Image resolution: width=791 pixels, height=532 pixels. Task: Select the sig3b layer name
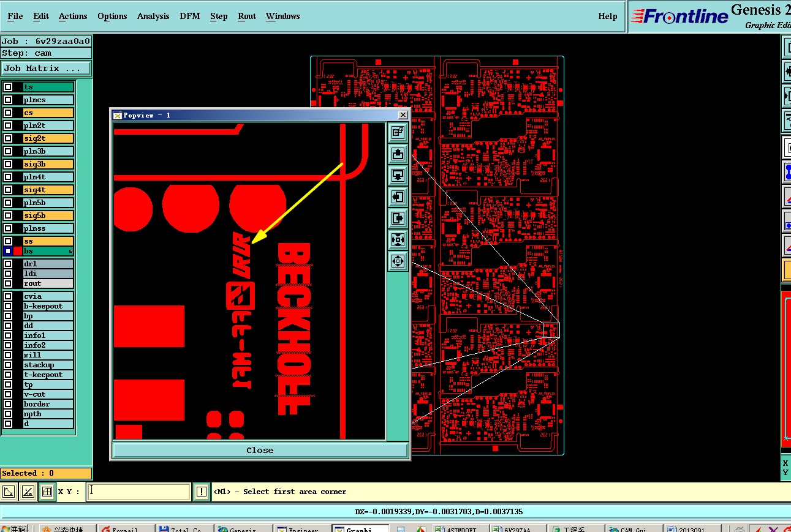pyautogui.click(x=48, y=164)
